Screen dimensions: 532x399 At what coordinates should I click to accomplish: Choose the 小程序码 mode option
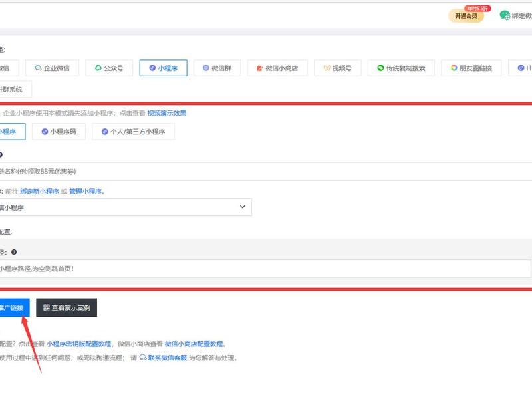pyautogui.click(x=59, y=132)
